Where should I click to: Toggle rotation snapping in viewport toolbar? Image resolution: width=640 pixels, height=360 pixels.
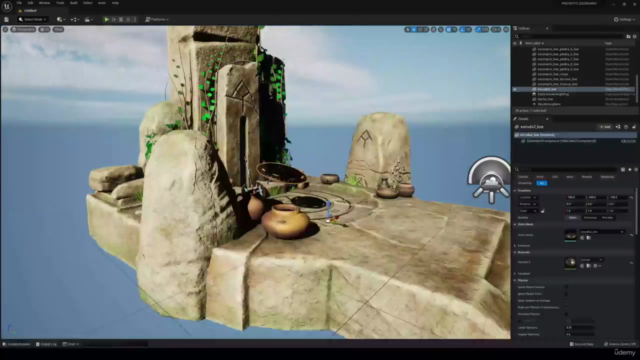click(x=462, y=30)
